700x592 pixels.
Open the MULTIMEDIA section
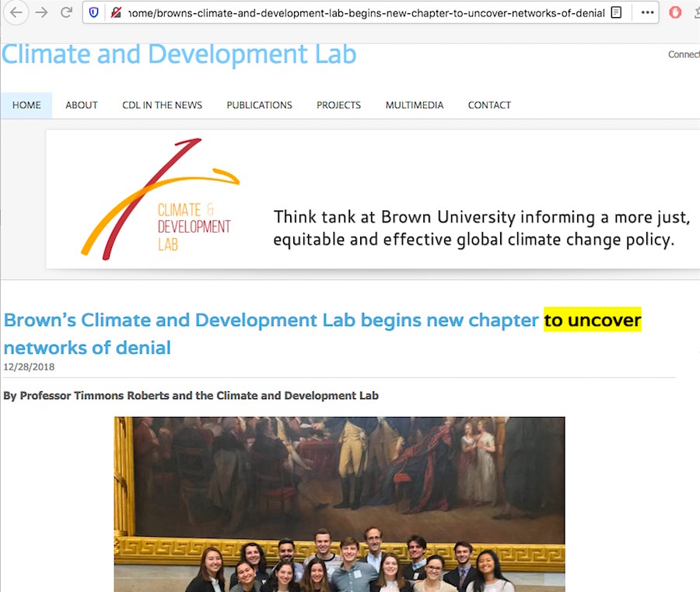pyautogui.click(x=415, y=105)
